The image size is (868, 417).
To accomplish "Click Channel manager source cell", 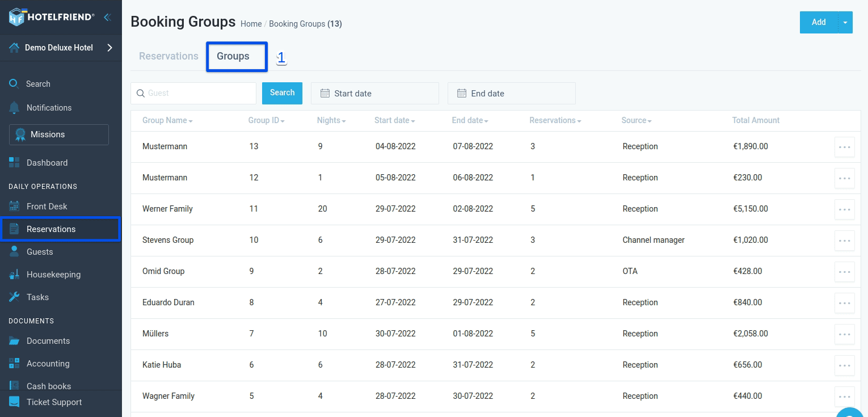I will pyautogui.click(x=654, y=240).
